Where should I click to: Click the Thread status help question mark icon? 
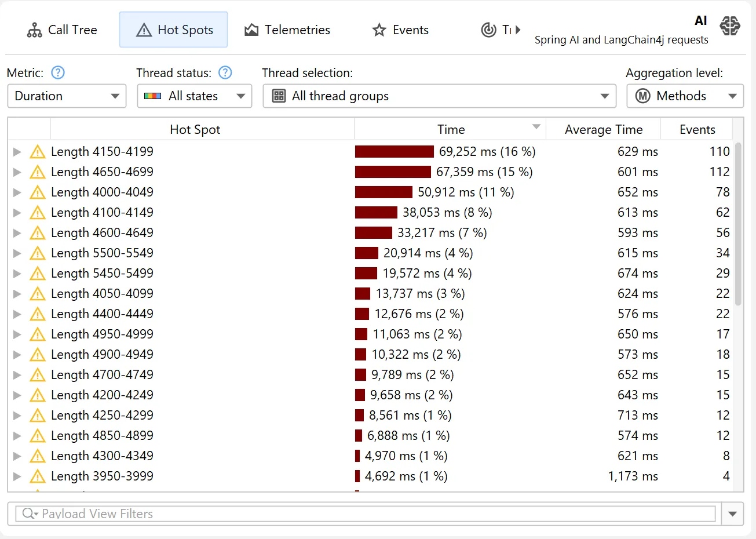pyautogui.click(x=225, y=72)
